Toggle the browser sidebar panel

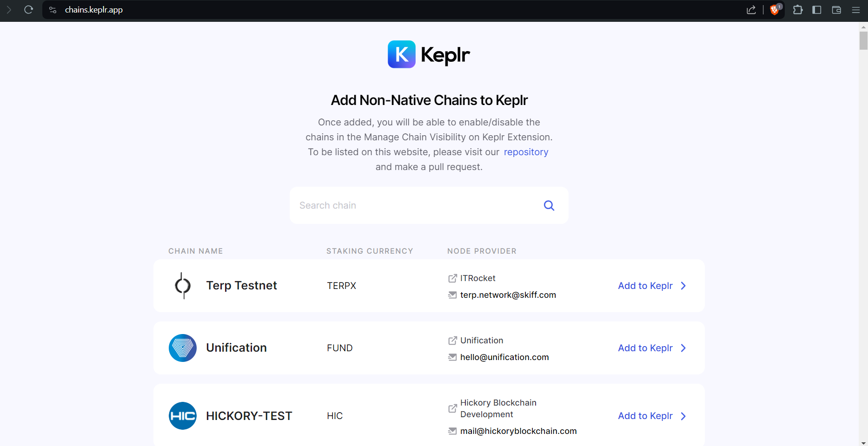point(817,10)
